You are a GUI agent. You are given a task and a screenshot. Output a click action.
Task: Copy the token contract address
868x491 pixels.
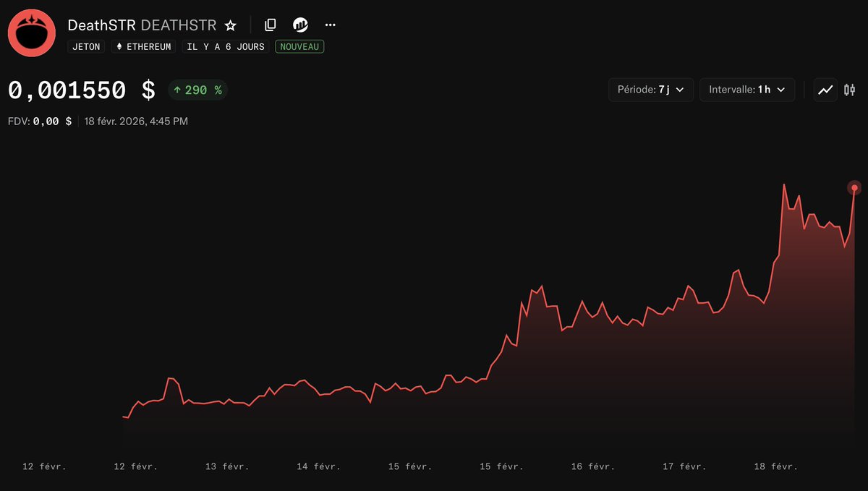point(270,24)
